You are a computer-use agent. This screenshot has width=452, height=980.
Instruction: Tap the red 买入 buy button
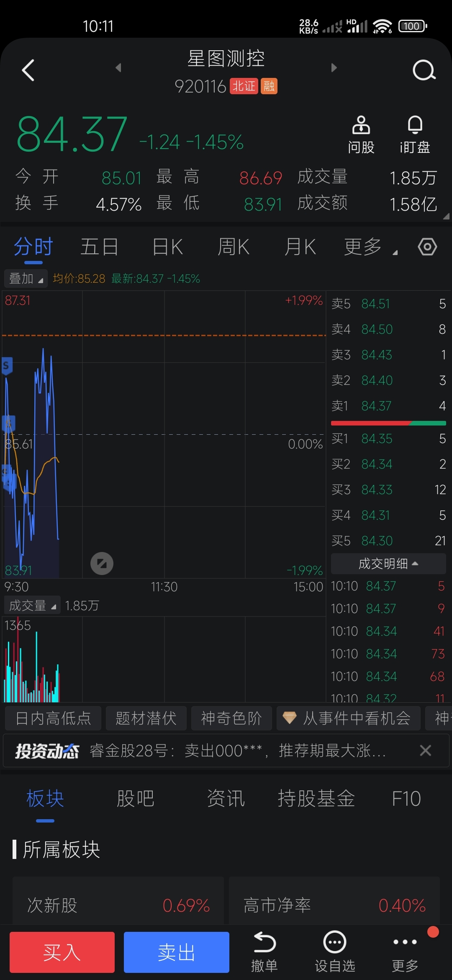click(x=62, y=952)
